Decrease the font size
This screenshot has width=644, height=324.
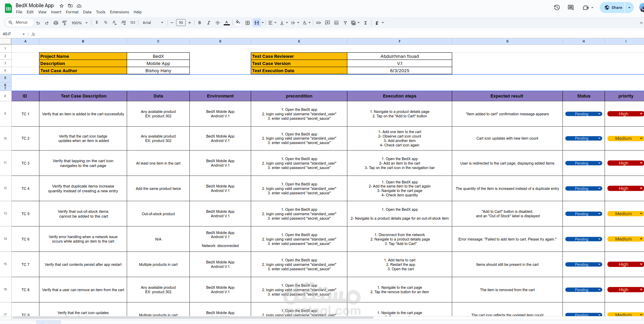point(172,23)
